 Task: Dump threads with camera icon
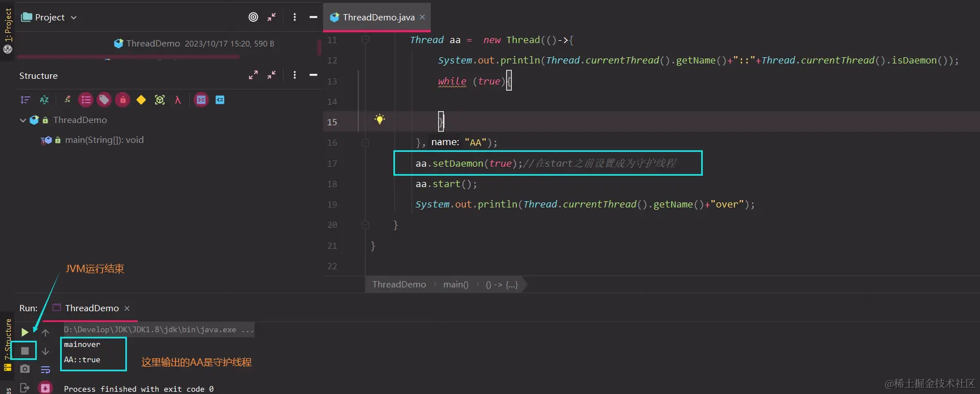click(25, 369)
